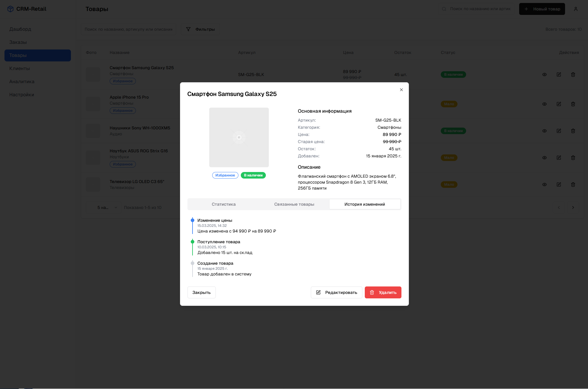588x389 pixels.
Task: Open the user profile icon
Action: [x=575, y=9]
